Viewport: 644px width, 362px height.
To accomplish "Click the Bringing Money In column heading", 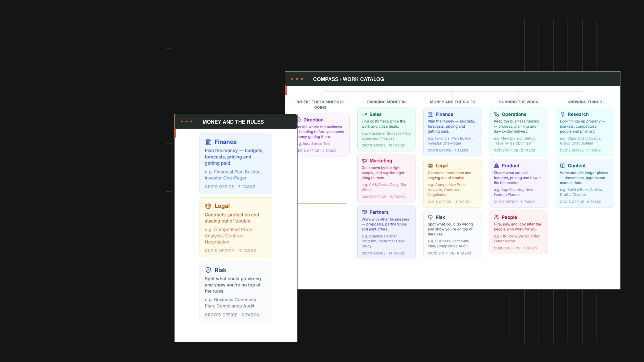I will click(386, 102).
